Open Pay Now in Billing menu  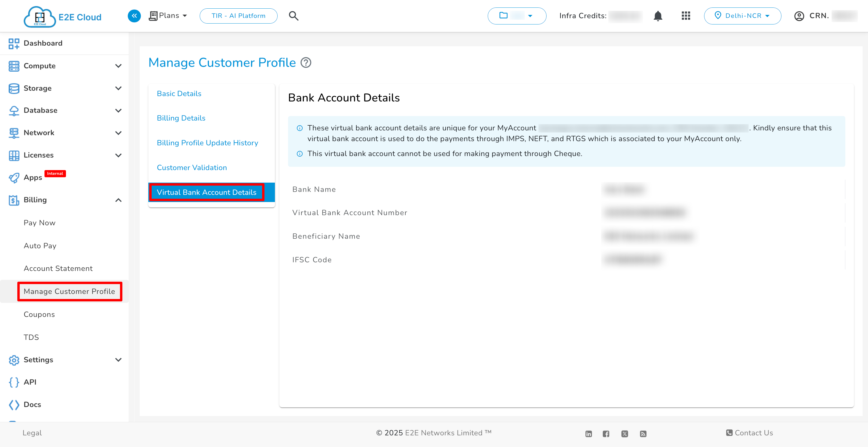tap(39, 223)
